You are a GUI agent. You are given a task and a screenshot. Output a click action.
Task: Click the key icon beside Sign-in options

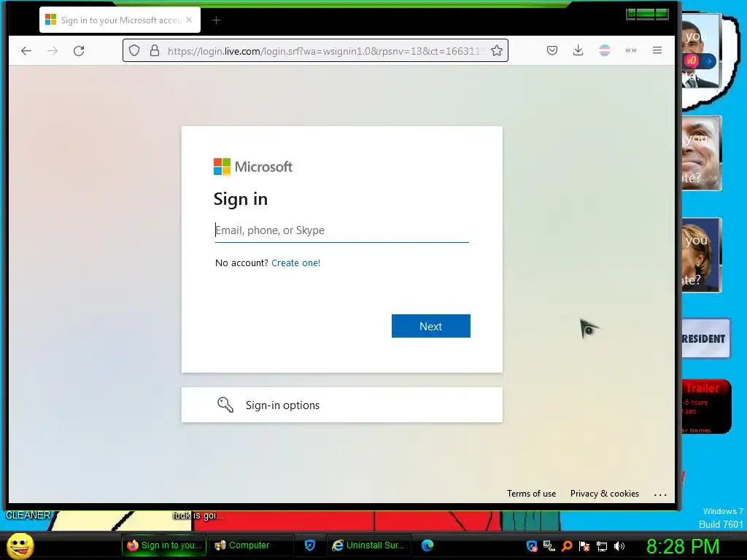(x=225, y=405)
